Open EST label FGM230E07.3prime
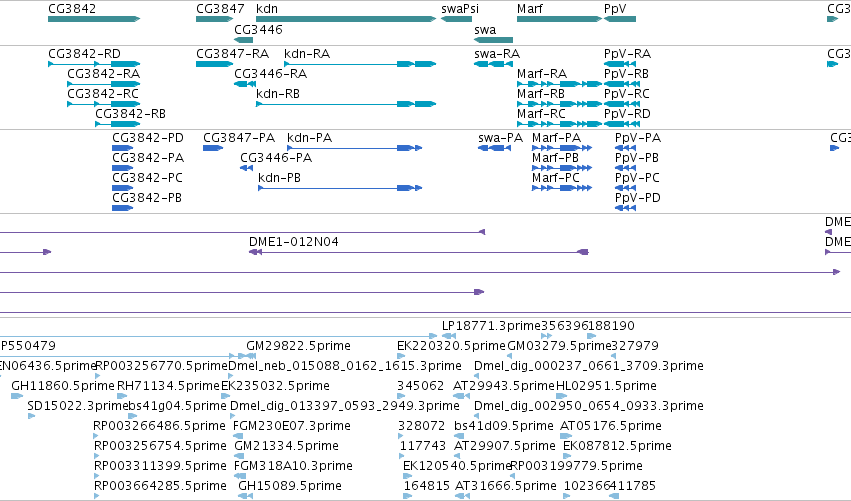This screenshot has width=851, height=501. (292, 426)
